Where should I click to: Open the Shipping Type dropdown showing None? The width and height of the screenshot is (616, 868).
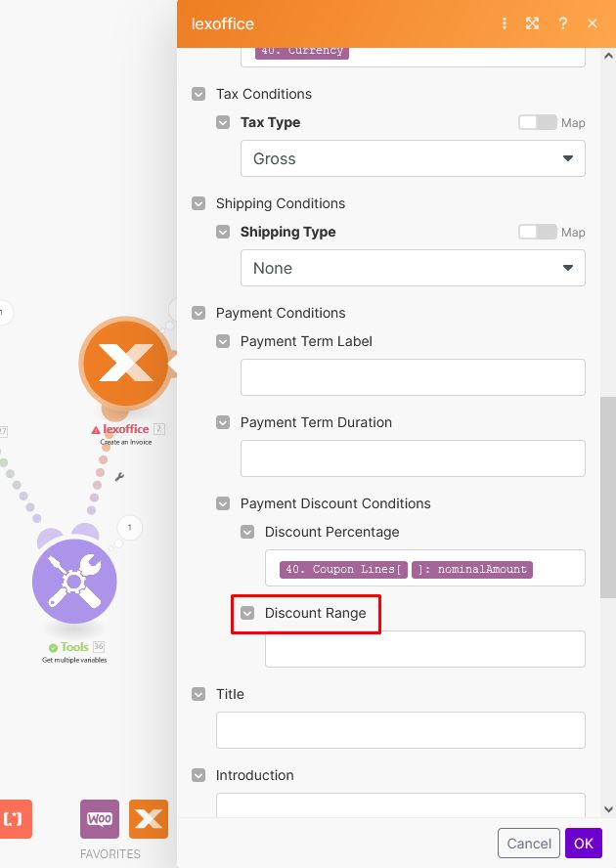click(x=413, y=268)
